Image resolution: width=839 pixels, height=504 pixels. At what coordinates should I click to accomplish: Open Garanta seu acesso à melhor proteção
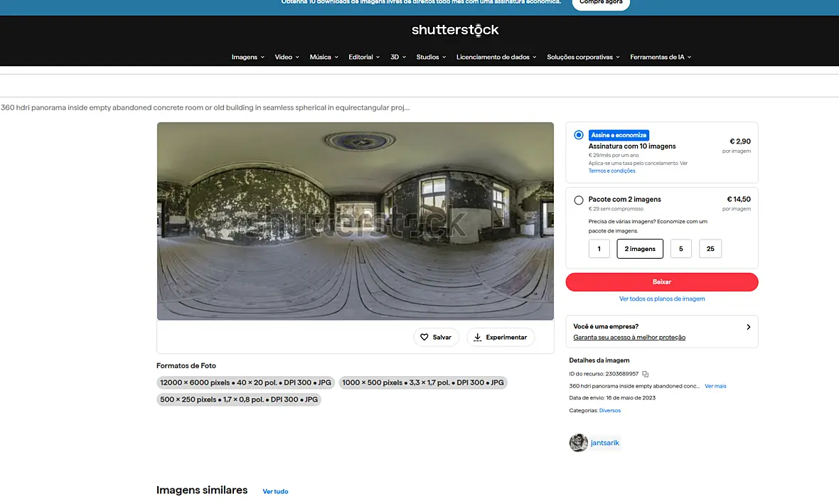click(629, 337)
